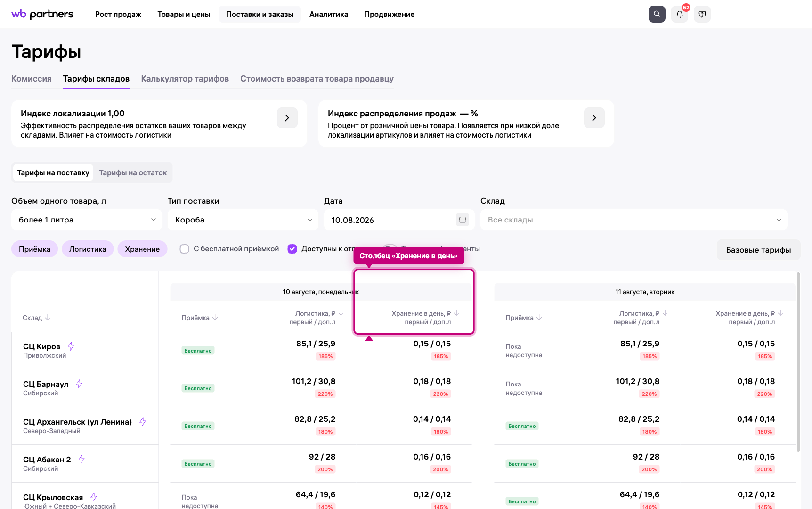Click the wb partners logo
812x509 pixels.
tap(42, 14)
